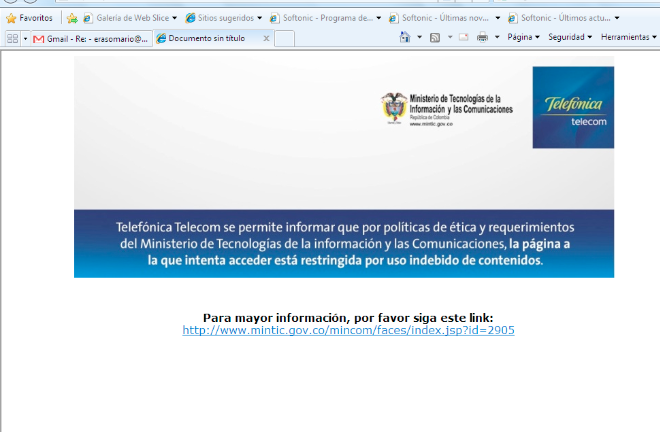Click the Read Mail icon
Image resolution: width=660 pixels, height=432 pixels.
pyautogui.click(x=463, y=37)
